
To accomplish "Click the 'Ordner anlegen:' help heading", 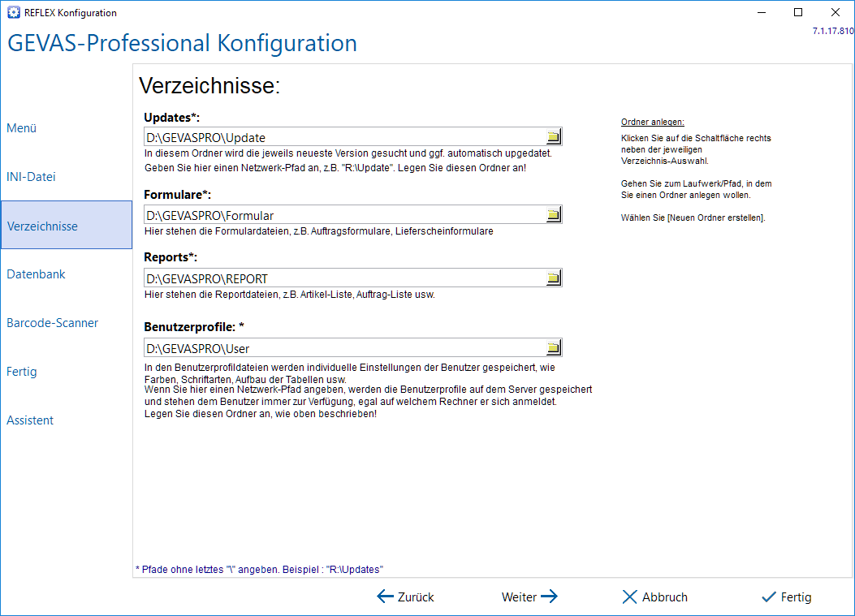I will click(652, 122).
